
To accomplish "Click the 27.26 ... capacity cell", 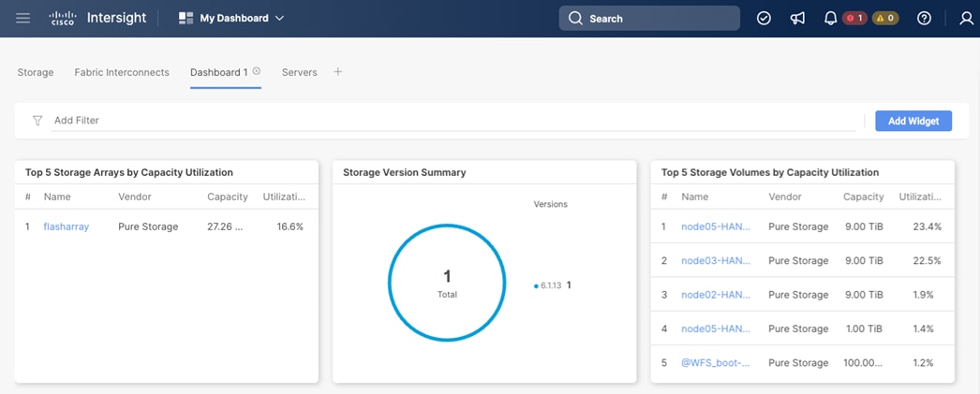I will click(225, 226).
